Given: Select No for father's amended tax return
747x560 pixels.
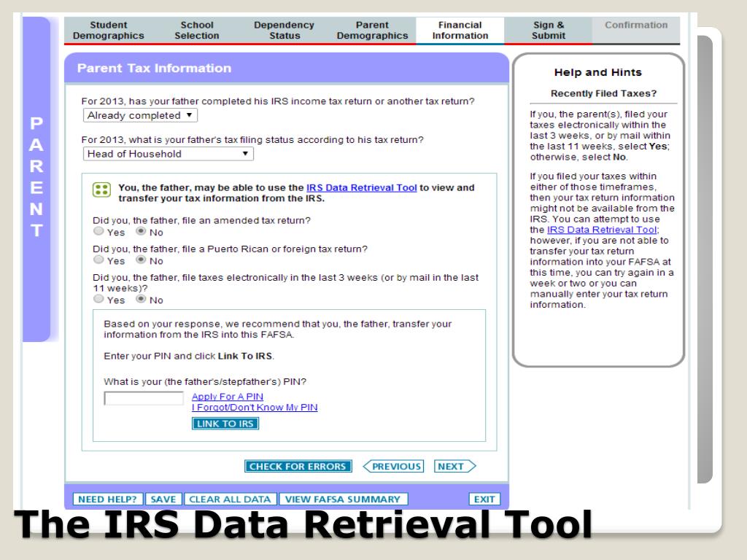Looking at the screenshot, I should (x=141, y=231).
